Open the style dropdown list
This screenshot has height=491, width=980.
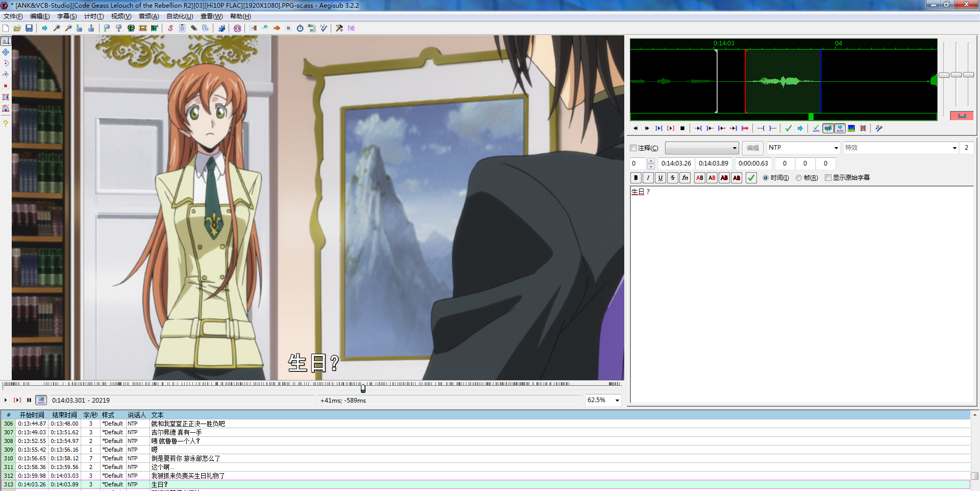tap(702, 148)
